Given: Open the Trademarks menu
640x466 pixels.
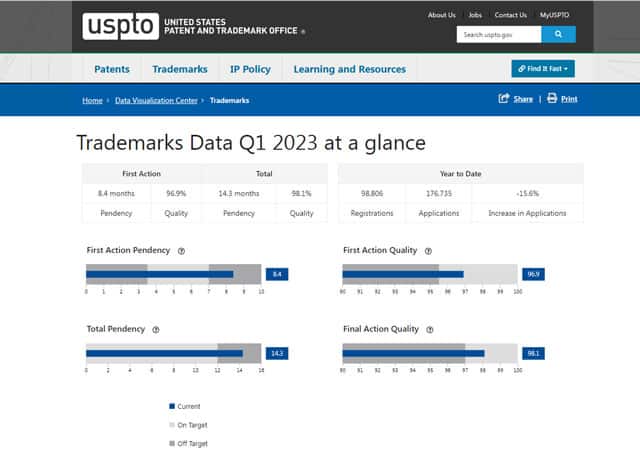Looking at the screenshot, I should point(180,69).
